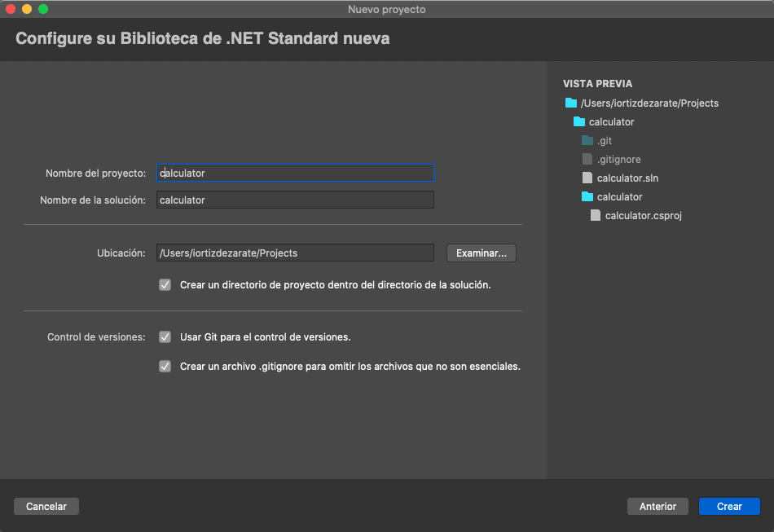This screenshot has height=532, width=774.
Task: Select calculator.csproj in the preview tree
Action: [643, 215]
